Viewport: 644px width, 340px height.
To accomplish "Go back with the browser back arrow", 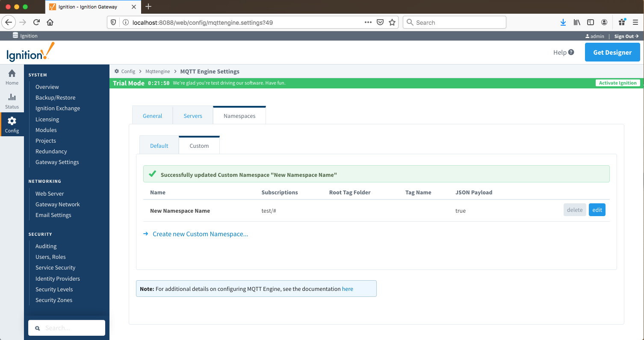I will (x=9, y=22).
